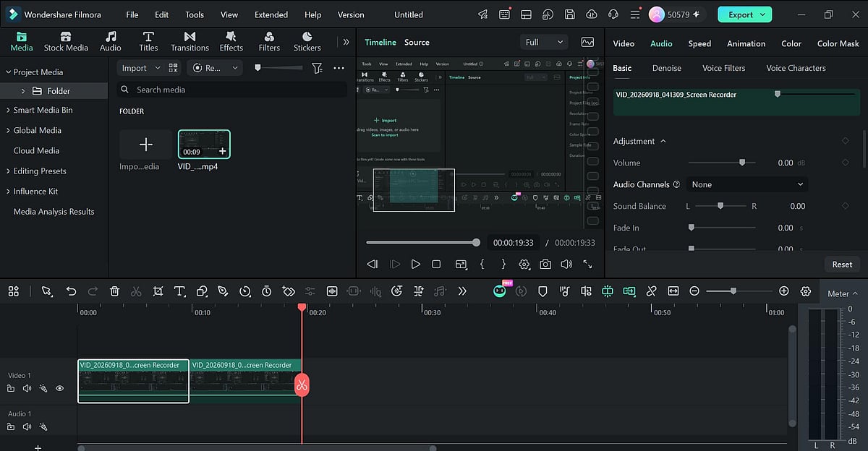
Task: Open the cloud upload icon in the title bar
Action: tap(592, 14)
